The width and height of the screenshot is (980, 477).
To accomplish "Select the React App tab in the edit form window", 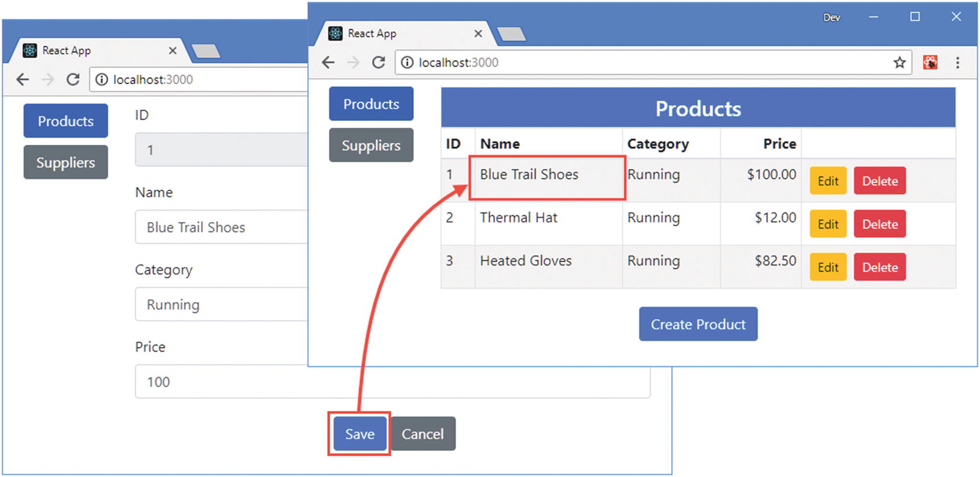I will (91, 51).
